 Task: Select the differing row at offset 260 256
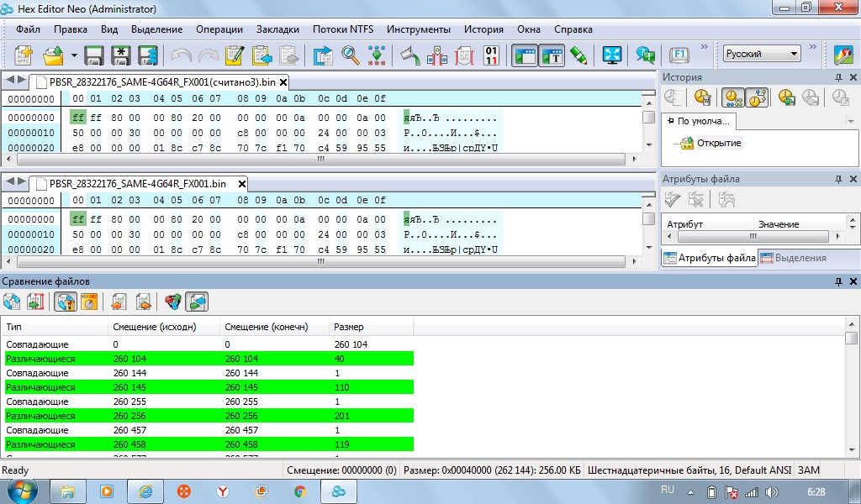point(208,416)
